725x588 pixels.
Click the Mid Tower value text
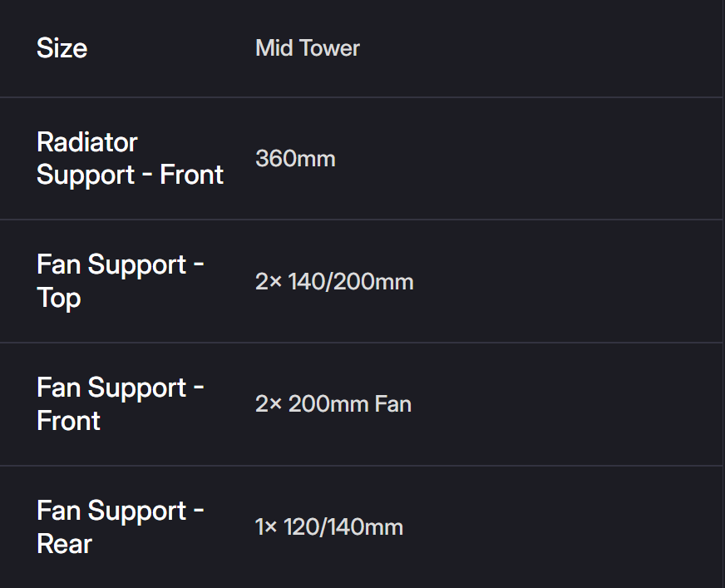point(308,48)
